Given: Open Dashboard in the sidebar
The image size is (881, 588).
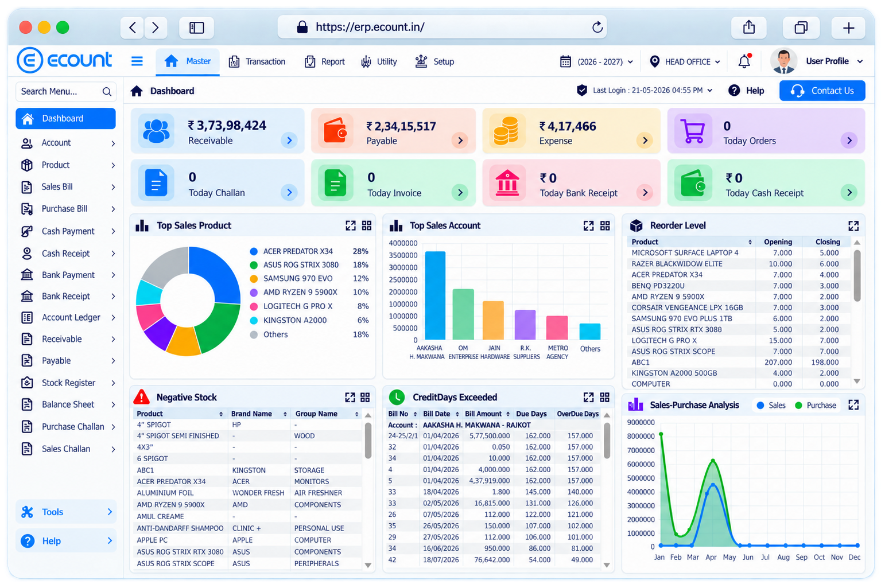Looking at the screenshot, I should (65, 119).
